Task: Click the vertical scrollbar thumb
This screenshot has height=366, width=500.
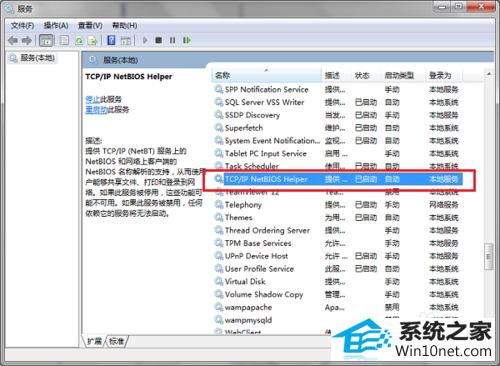Action: point(489,257)
